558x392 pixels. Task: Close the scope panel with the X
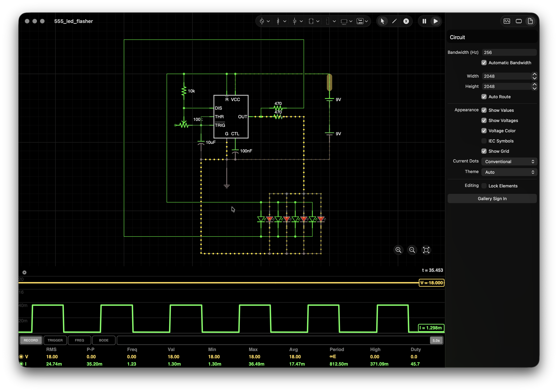point(24,272)
